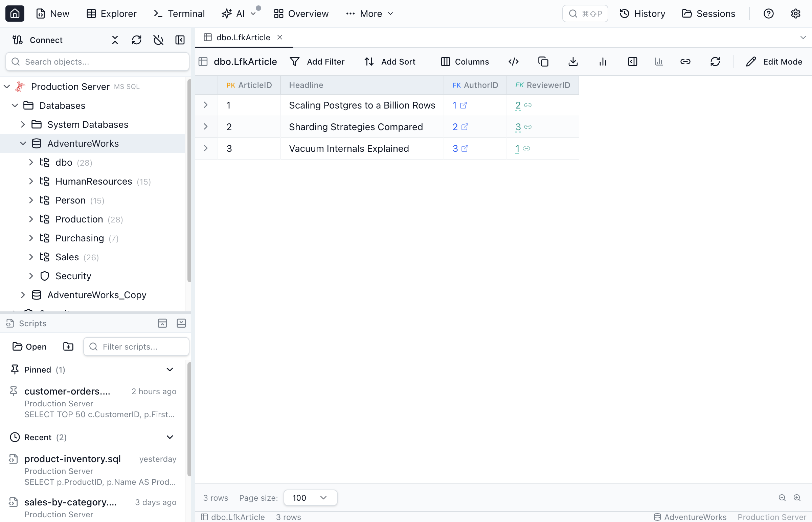Collapse all tree nodes icon
Screen dimensions: 812x522
tap(115, 40)
